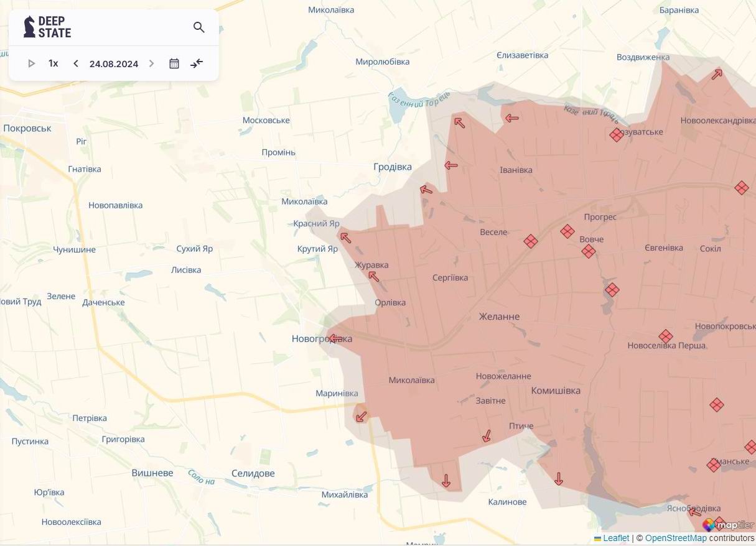This screenshot has width=756, height=546.
Task: Go to the previous date
Action: [x=76, y=63]
